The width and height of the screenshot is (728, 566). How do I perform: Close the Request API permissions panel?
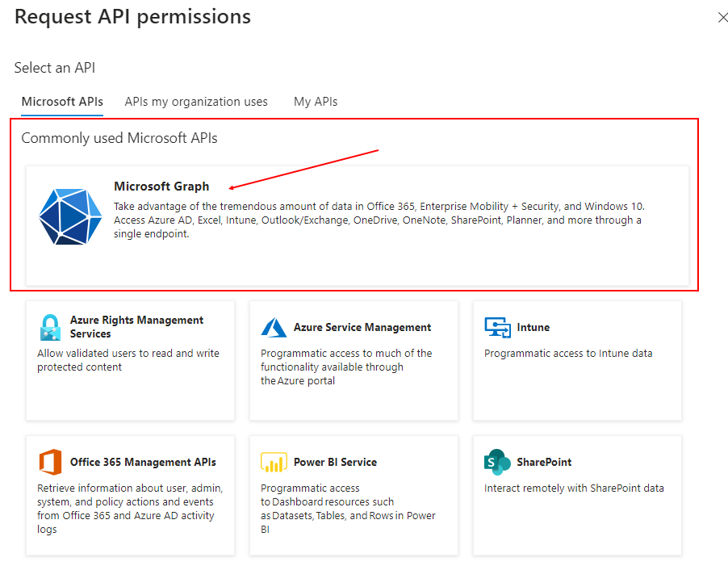[722, 18]
